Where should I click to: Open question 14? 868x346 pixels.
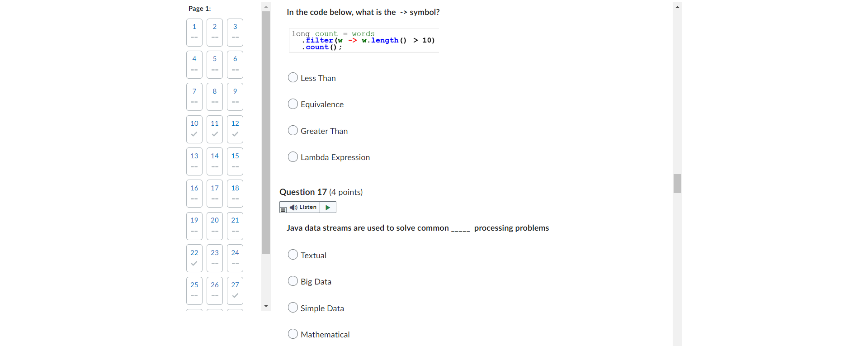point(214,161)
